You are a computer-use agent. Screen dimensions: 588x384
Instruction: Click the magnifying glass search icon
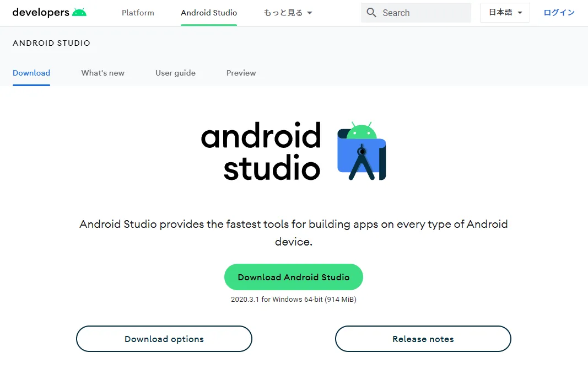tap(371, 13)
